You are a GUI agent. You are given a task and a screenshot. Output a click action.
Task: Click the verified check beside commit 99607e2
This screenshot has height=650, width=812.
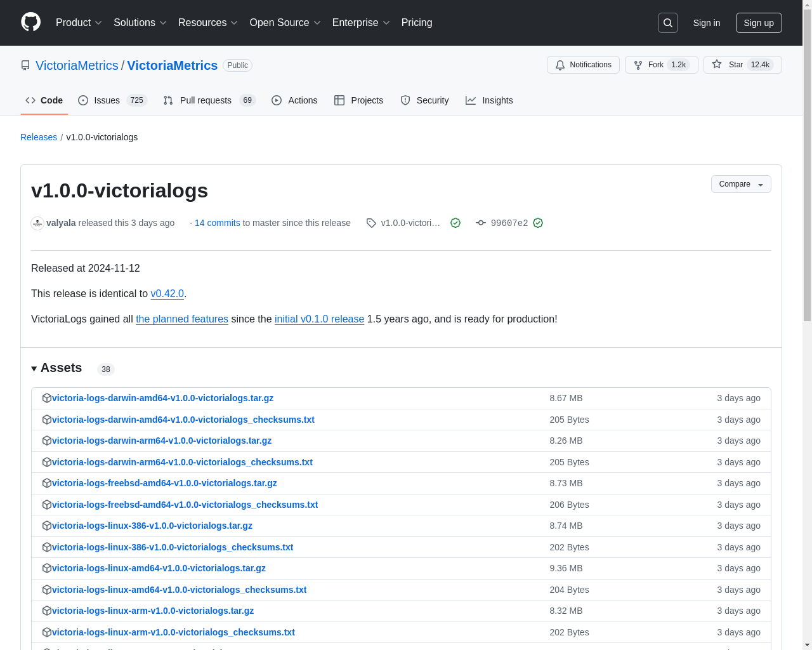click(538, 223)
